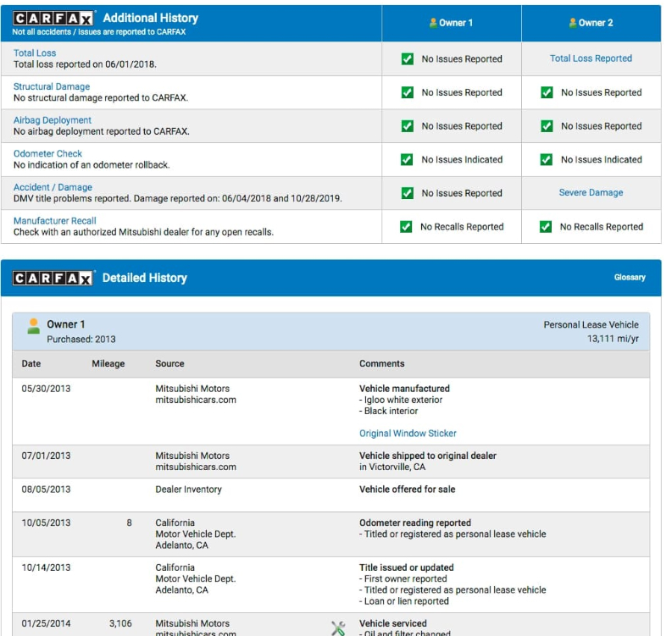Click green checkmark for Owner 1 Manufacturer Recall
Image resolution: width=672 pixels, height=636 pixels.
(406, 227)
